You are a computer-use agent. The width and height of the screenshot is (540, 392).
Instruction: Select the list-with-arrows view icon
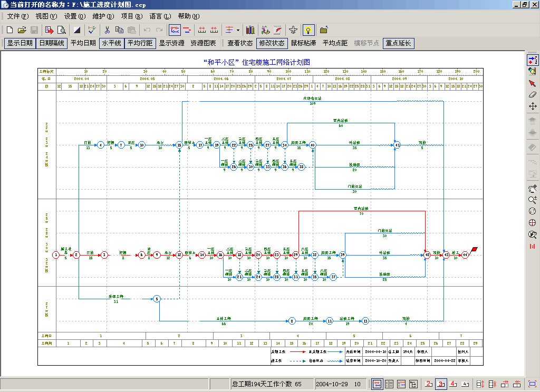coord(401,384)
